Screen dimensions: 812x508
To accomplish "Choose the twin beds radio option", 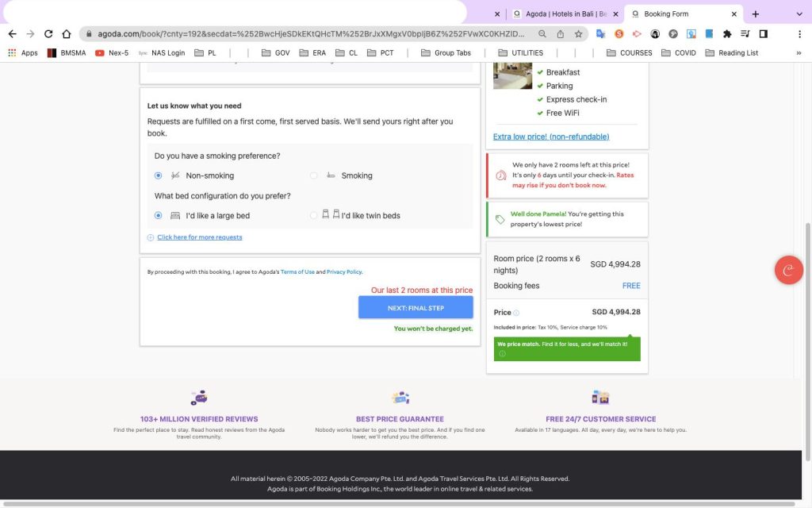I will tap(313, 216).
